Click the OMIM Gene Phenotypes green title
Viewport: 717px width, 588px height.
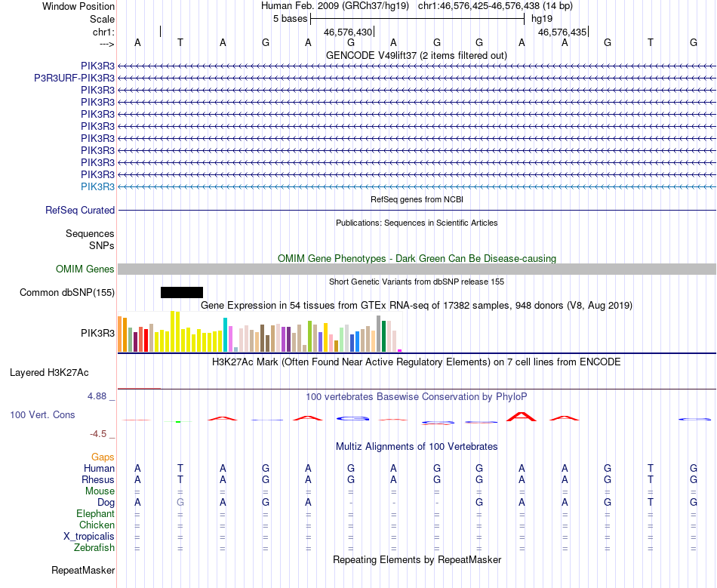pyautogui.click(x=417, y=258)
